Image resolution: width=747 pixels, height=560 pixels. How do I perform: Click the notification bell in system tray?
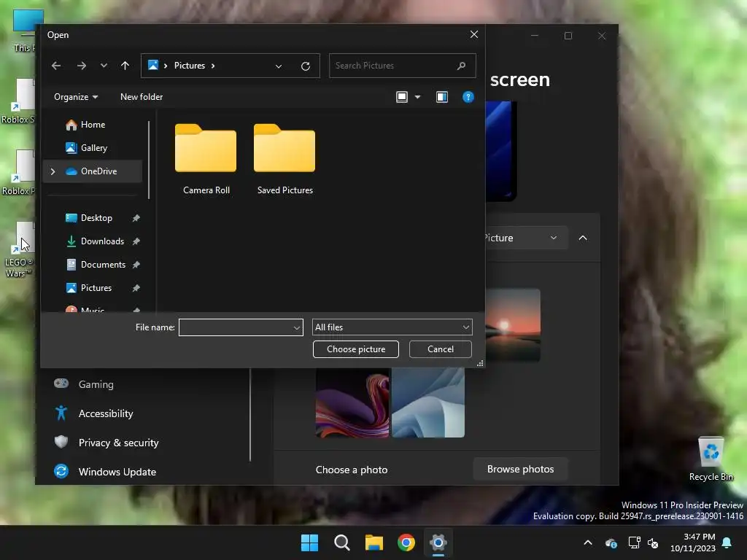727,542
